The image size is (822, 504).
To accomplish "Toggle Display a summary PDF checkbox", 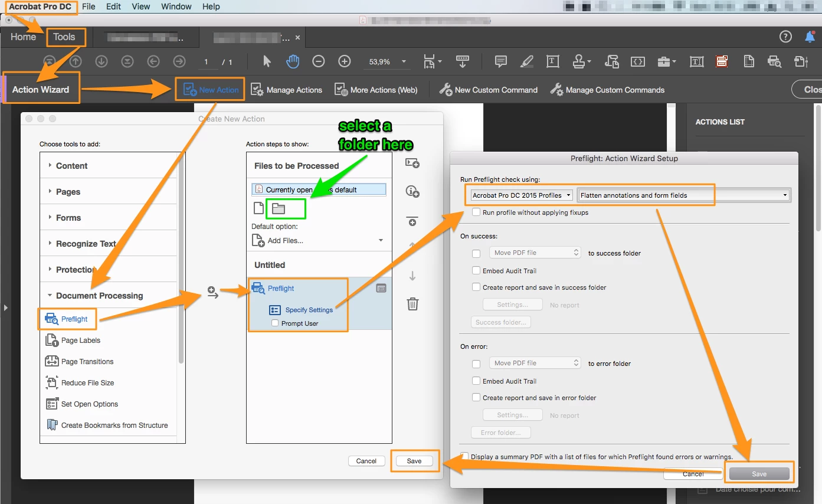I will 466,457.
